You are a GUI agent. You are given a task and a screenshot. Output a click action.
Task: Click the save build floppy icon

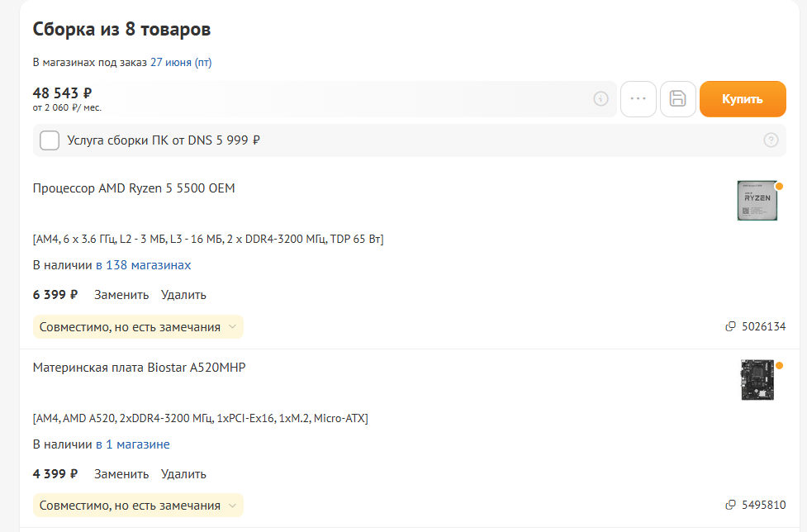[x=678, y=99]
